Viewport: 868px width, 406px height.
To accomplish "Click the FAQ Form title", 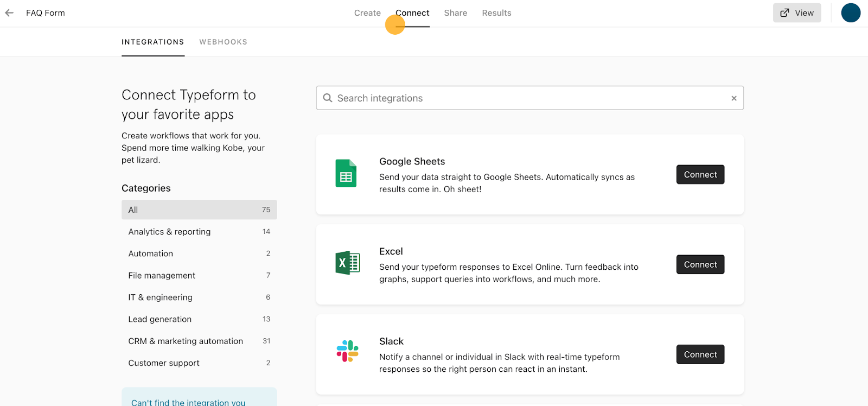I will coord(46,13).
